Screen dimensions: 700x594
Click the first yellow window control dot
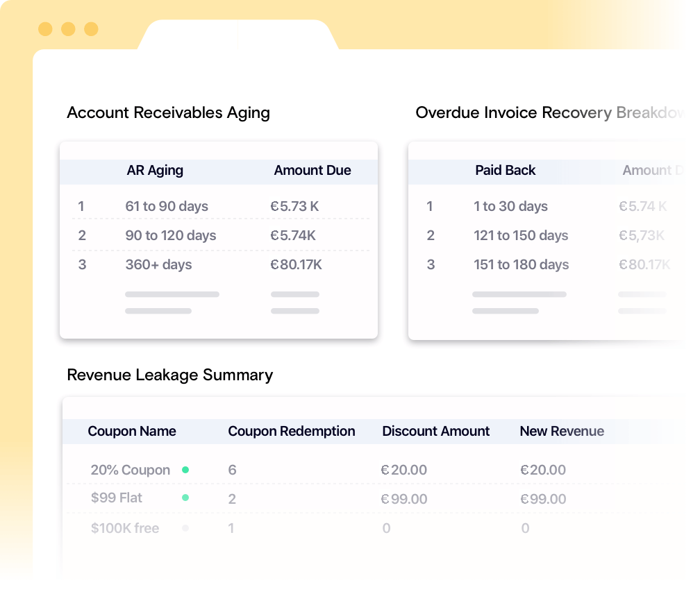(46, 29)
